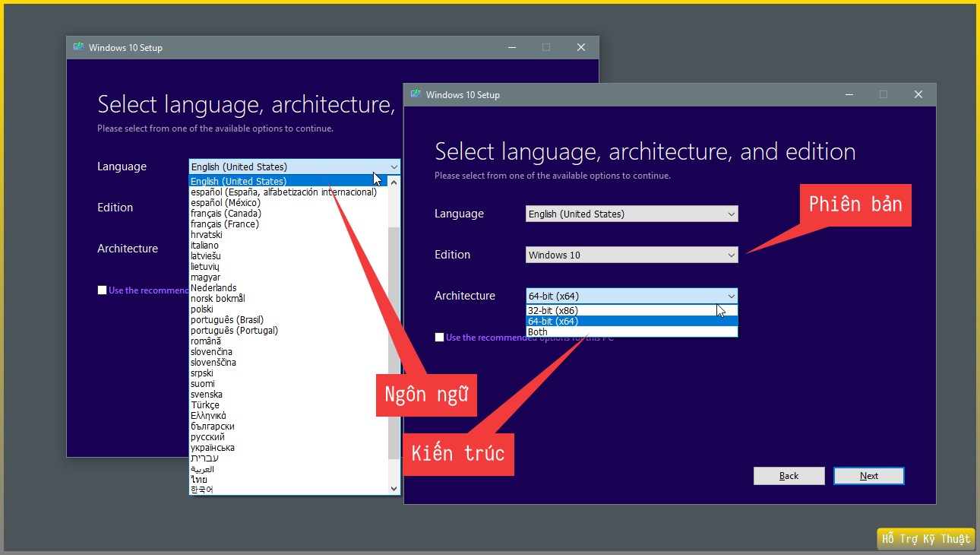Viewport: 980px width, 555px height.
Task: Tick recommended options checkbox in front window
Action: point(440,337)
